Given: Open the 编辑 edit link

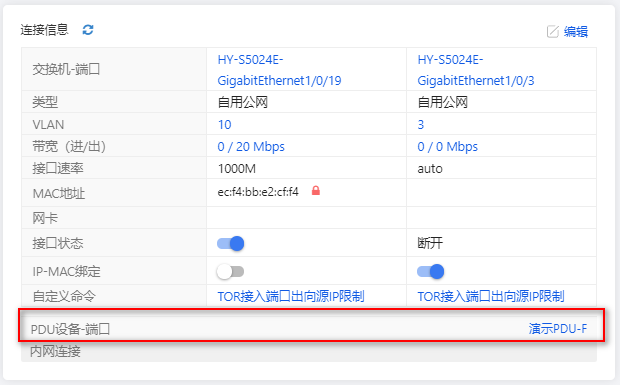Looking at the screenshot, I should tap(576, 32).
